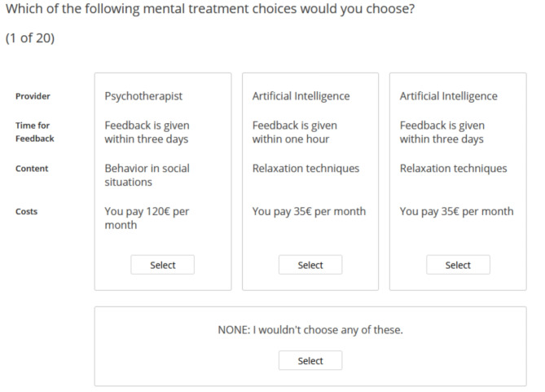Click the Content row label
This screenshot has width=545, height=392.
coord(32,169)
